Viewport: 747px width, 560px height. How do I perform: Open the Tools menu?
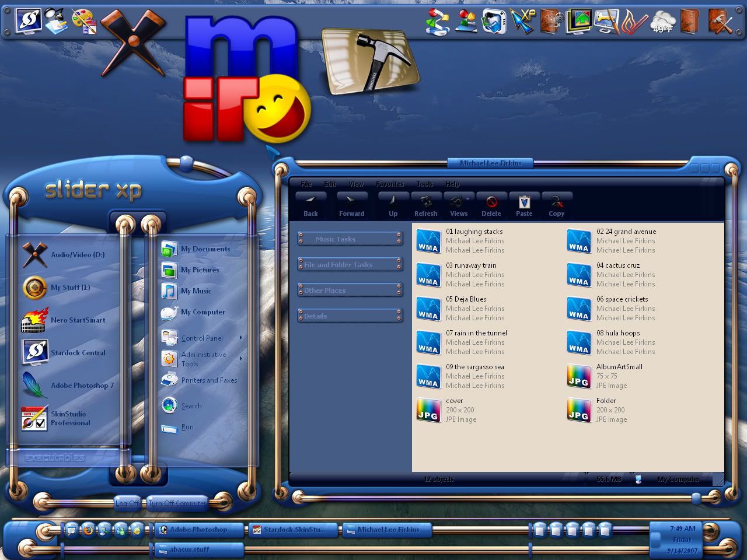click(x=425, y=184)
